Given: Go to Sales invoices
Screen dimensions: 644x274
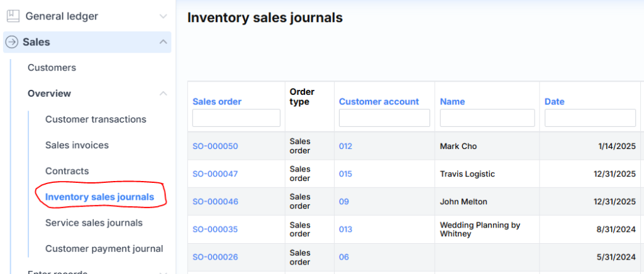Looking at the screenshot, I should (x=77, y=145).
